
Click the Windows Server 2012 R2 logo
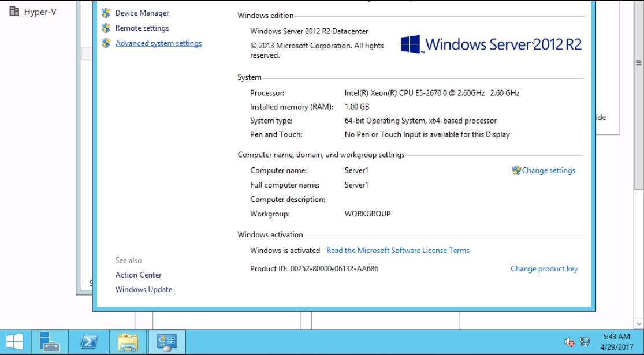pyautogui.click(x=491, y=44)
